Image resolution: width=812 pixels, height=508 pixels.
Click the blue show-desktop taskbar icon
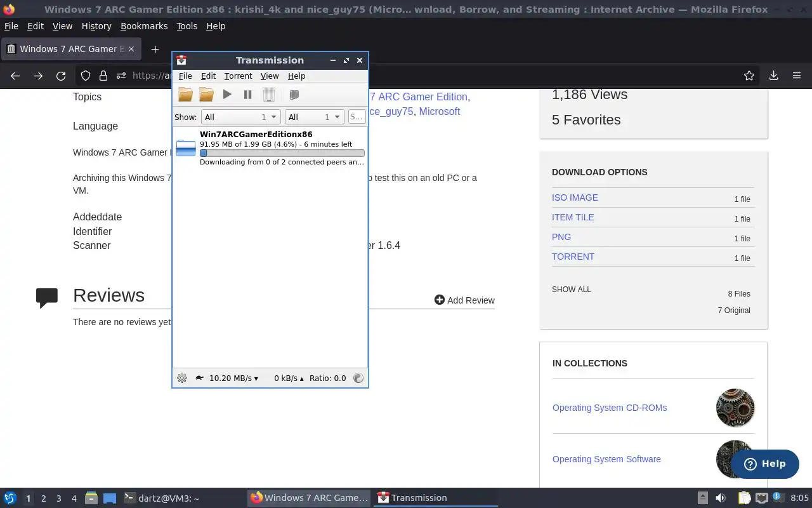[110, 498]
